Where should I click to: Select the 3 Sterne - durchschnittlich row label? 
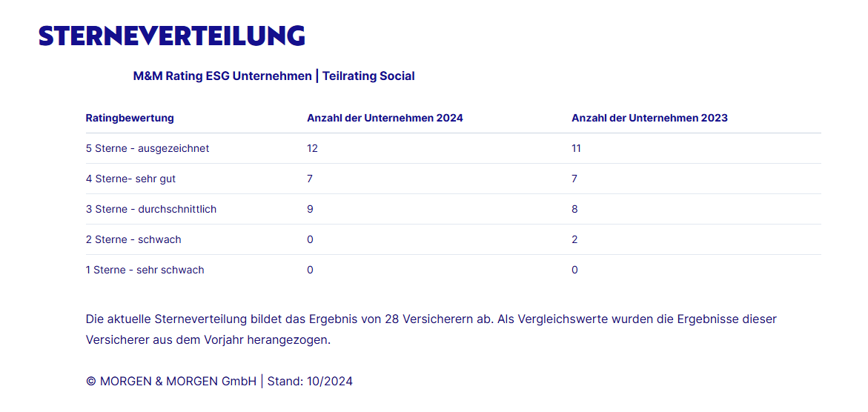click(151, 209)
